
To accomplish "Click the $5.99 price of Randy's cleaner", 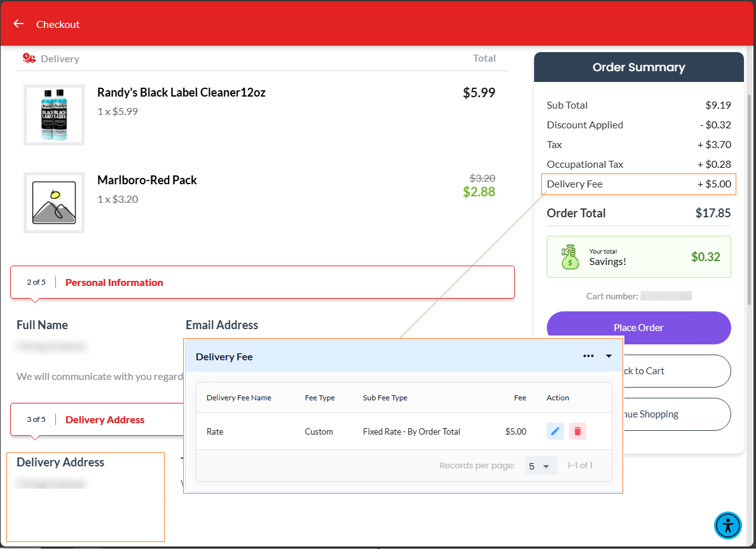I will point(479,93).
